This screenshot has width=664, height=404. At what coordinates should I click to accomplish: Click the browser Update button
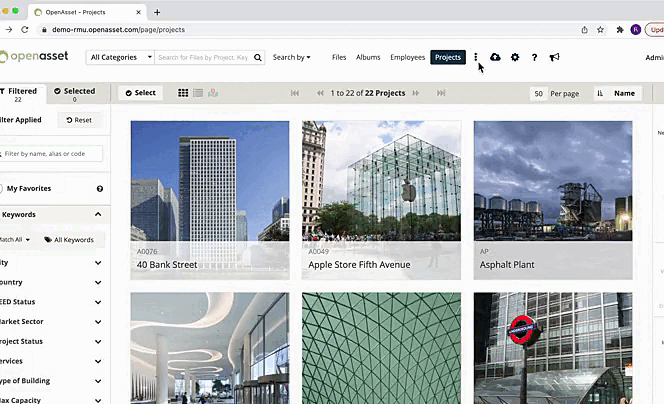point(654,30)
